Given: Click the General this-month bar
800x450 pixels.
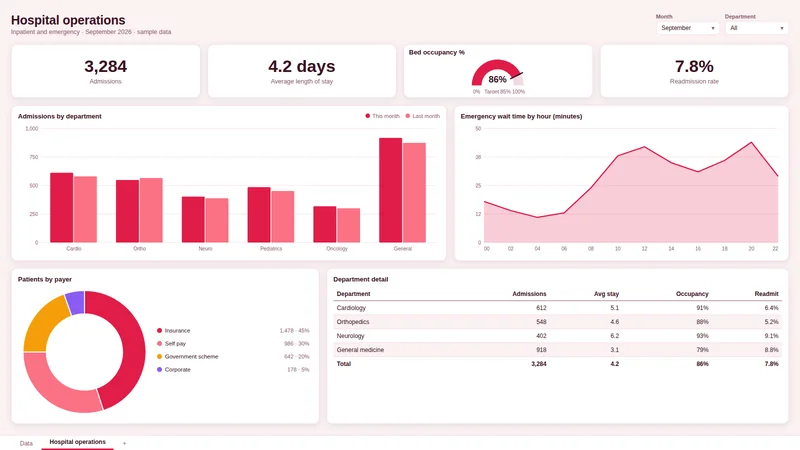Looking at the screenshot, I should tap(391, 190).
